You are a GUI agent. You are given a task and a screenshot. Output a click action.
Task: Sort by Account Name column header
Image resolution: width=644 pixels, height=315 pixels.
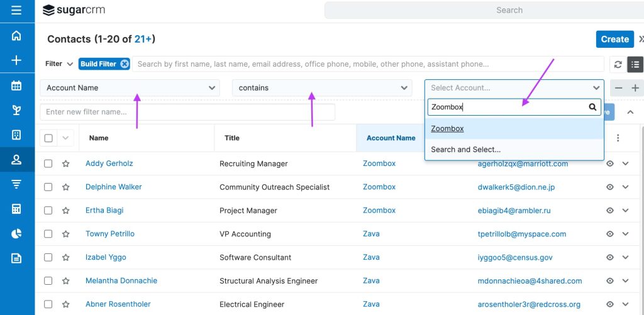tap(391, 138)
